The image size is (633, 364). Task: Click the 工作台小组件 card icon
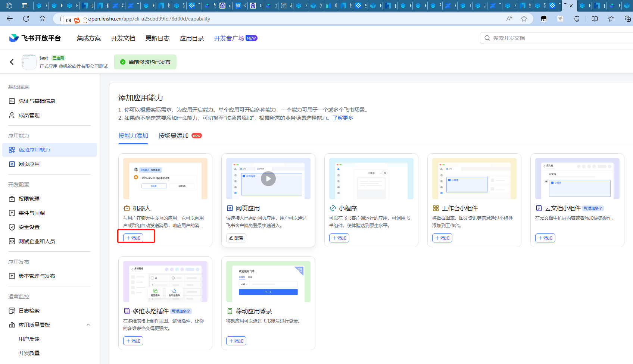tap(436, 208)
